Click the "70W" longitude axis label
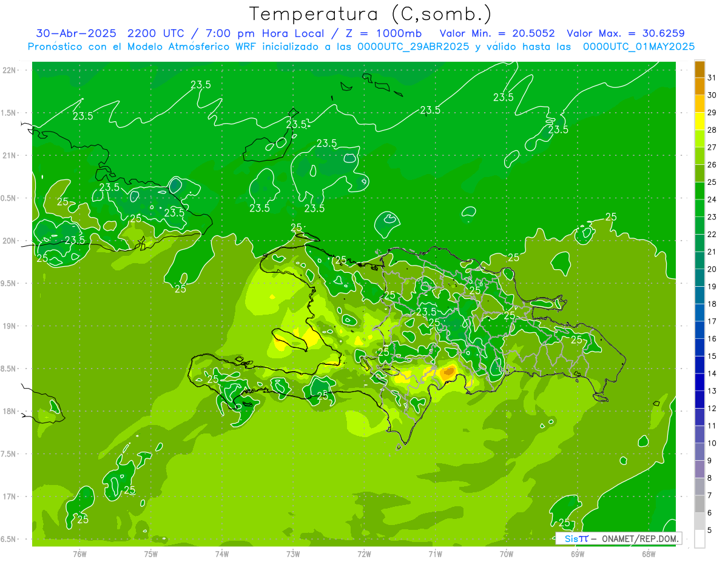 point(507,554)
